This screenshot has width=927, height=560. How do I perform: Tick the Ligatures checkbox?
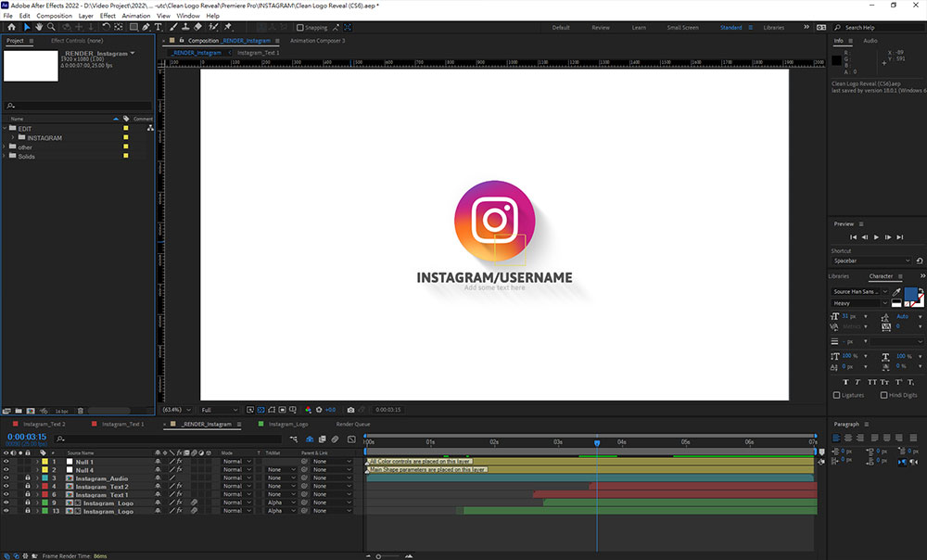[x=836, y=395]
